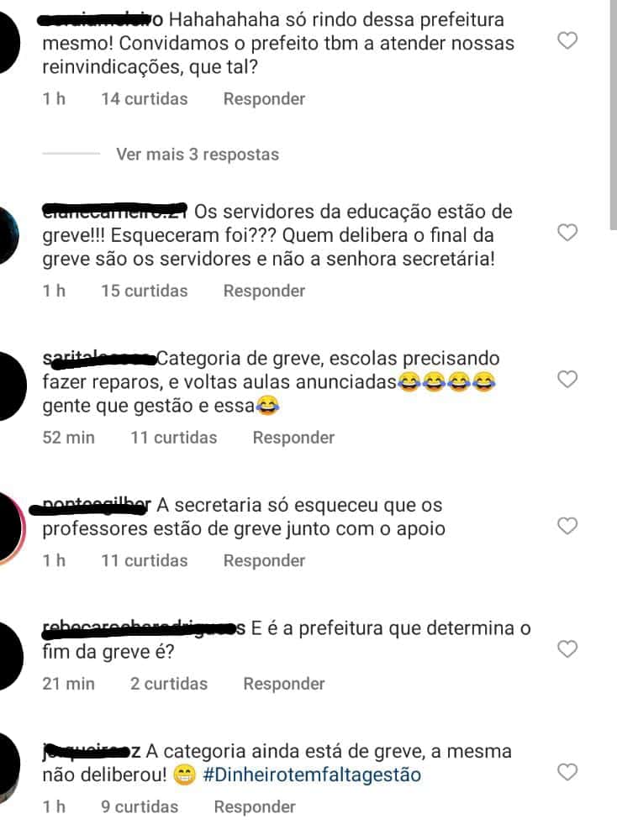Like the 'Categoria de greve' comment
617x840 pixels.
tap(567, 379)
